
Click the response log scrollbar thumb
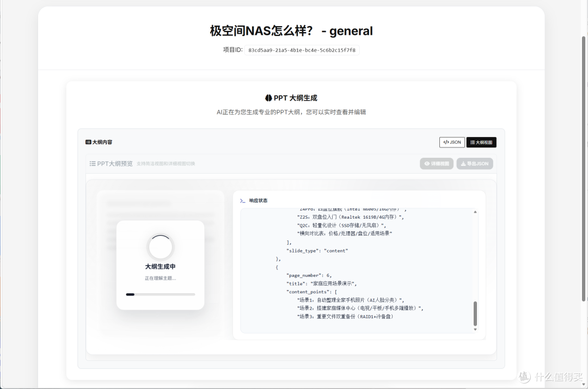coord(475,314)
